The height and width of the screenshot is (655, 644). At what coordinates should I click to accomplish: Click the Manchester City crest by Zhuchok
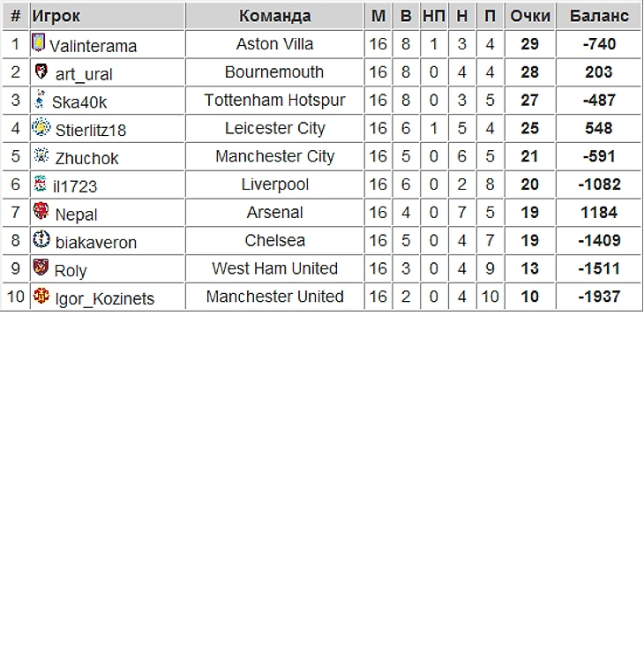click(x=41, y=155)
